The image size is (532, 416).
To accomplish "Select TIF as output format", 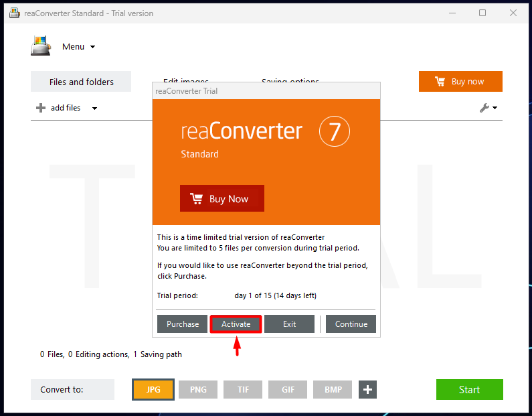I will [243, 389].
